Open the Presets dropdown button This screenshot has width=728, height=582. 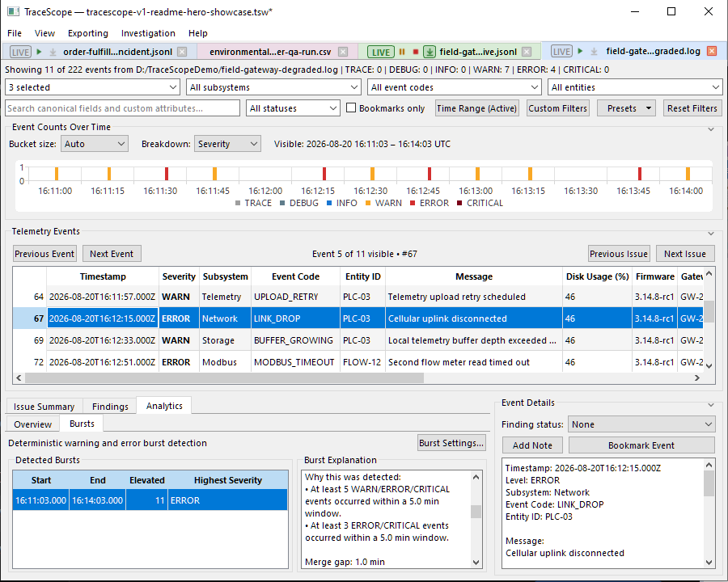pyautogui.click(x=626, y=108)
